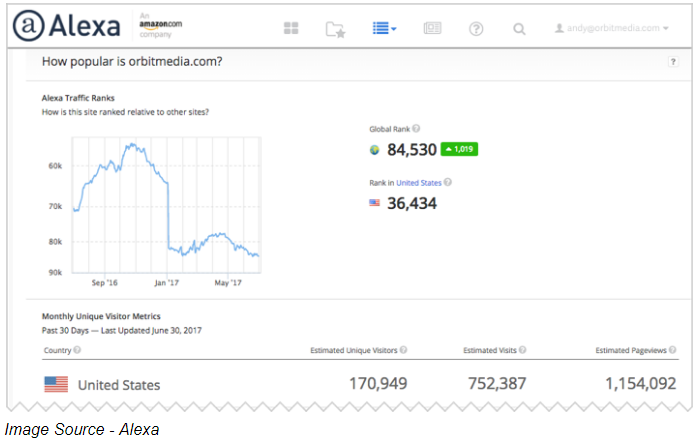Click the Global Rank info icon
699x441 pixels.
[x=416, y=128]
